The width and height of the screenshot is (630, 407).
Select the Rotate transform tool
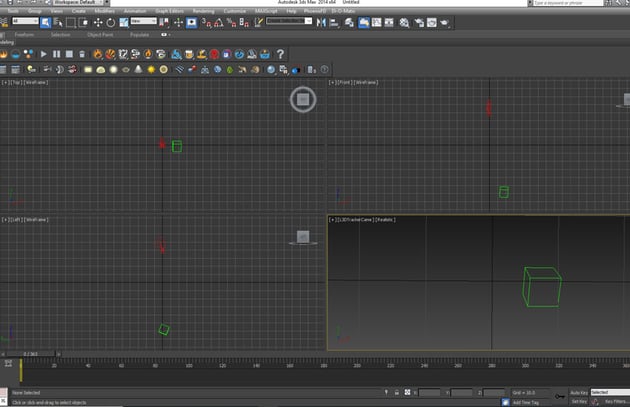(110, 21)
